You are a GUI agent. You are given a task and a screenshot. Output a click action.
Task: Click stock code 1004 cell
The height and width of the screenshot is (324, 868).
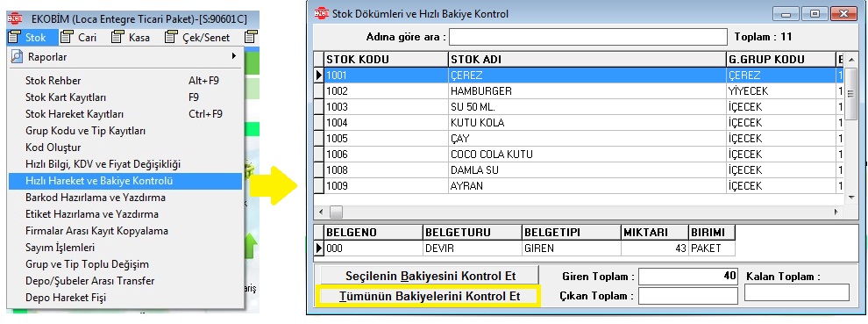pyautogui.click(x=386, y=123)
